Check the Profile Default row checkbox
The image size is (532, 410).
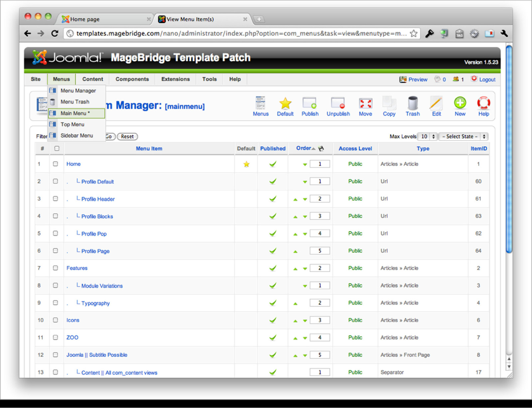click(56, 181)
